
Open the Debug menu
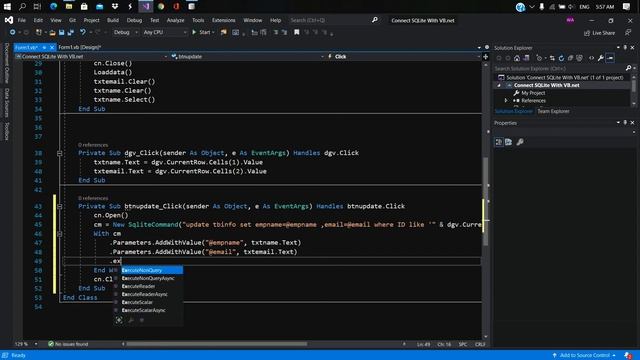click(x=134, y=20)
